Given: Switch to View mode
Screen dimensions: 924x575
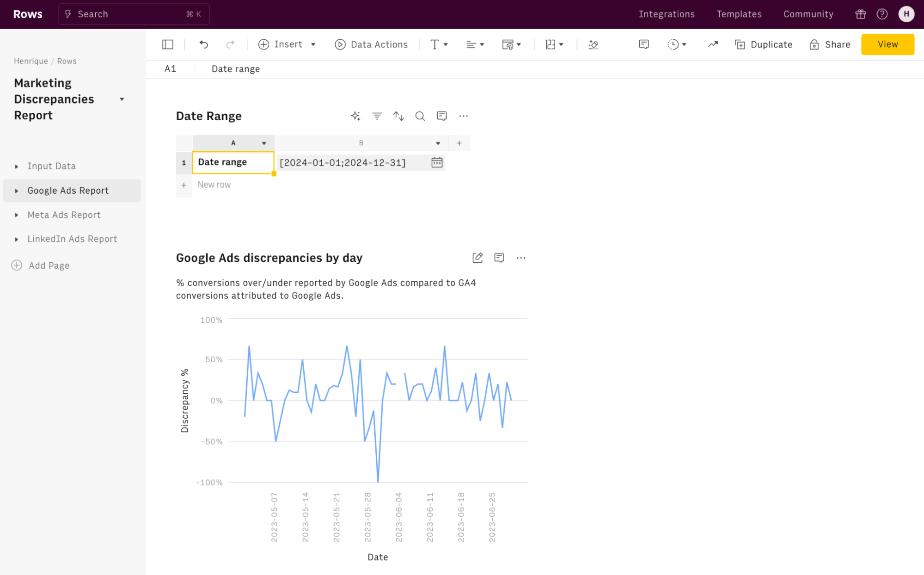Looking at the screenshot, I should [887, 44].
